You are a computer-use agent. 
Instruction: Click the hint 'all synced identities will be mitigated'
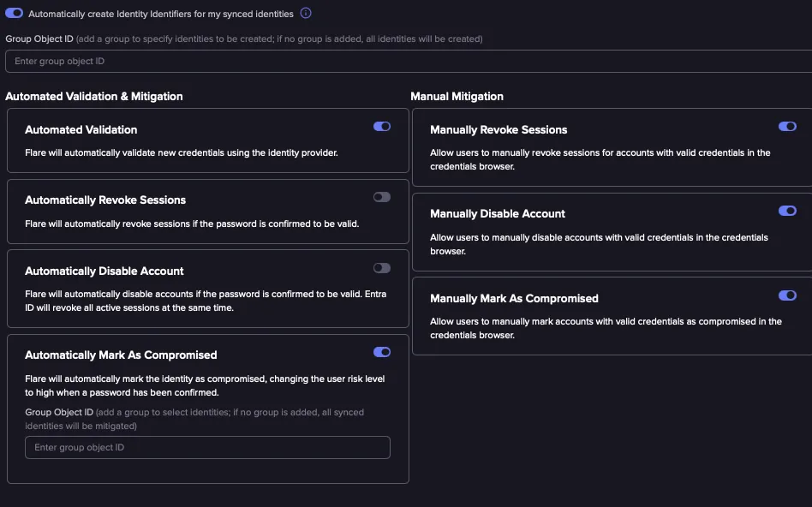pyautogui.click(x=194, y=419)
